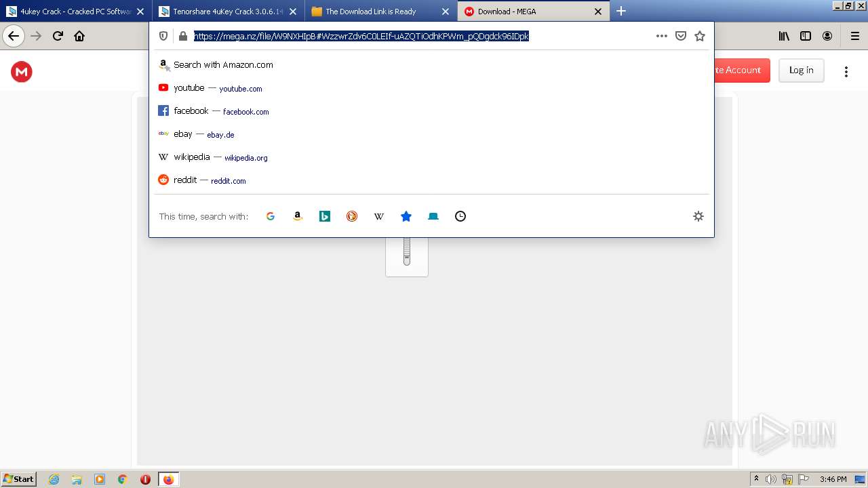Search this time with Bing
This screenshot has height=488, width=868.
tap(325, 216)
